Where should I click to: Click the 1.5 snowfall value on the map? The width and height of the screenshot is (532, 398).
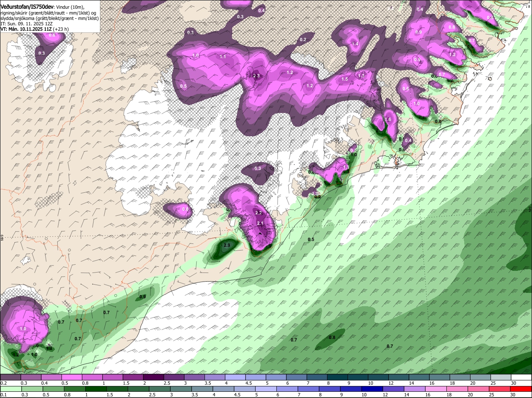(345, 79)
